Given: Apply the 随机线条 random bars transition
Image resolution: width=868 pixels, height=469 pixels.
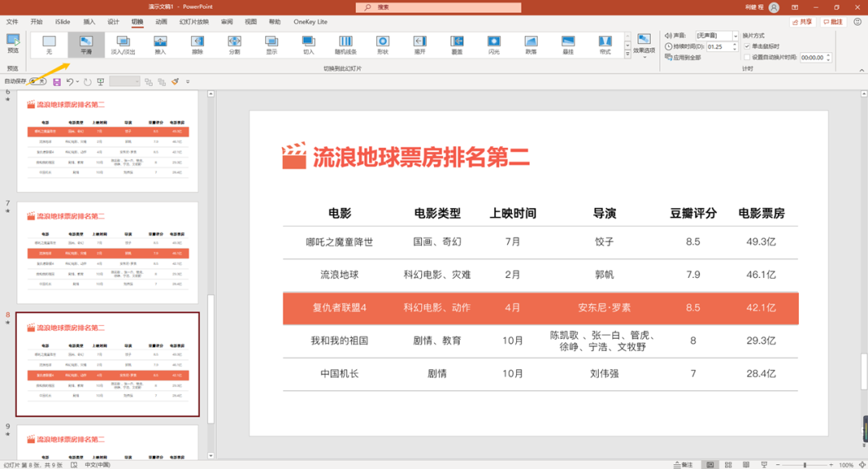Looking at the screenshot, I should (346, 44).
